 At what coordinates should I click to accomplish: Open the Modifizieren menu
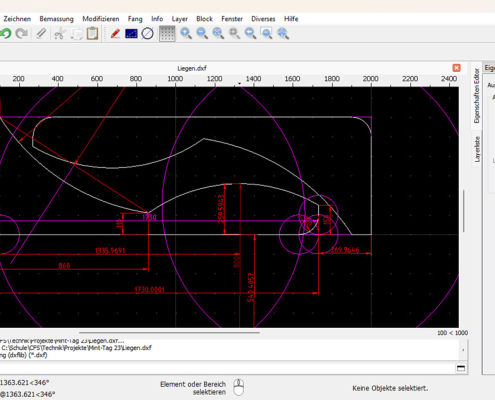pyautogui.click(x=101, y=19)
